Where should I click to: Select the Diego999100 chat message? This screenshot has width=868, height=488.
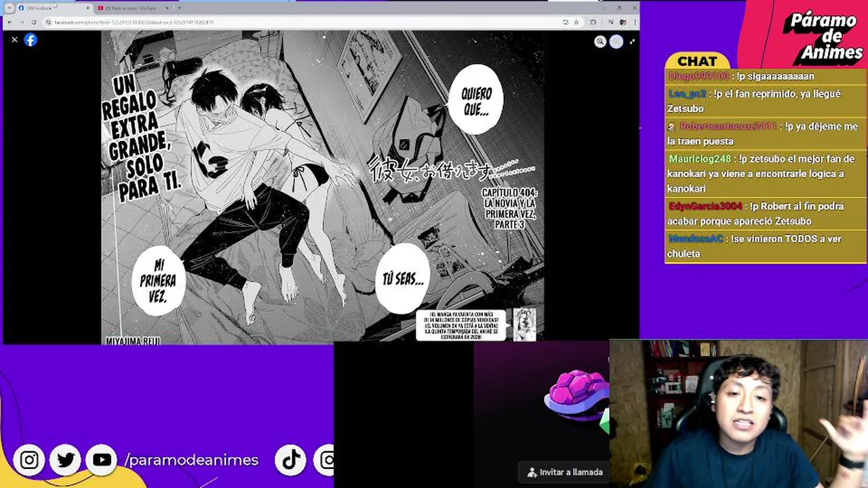click(x=766, y=77)
